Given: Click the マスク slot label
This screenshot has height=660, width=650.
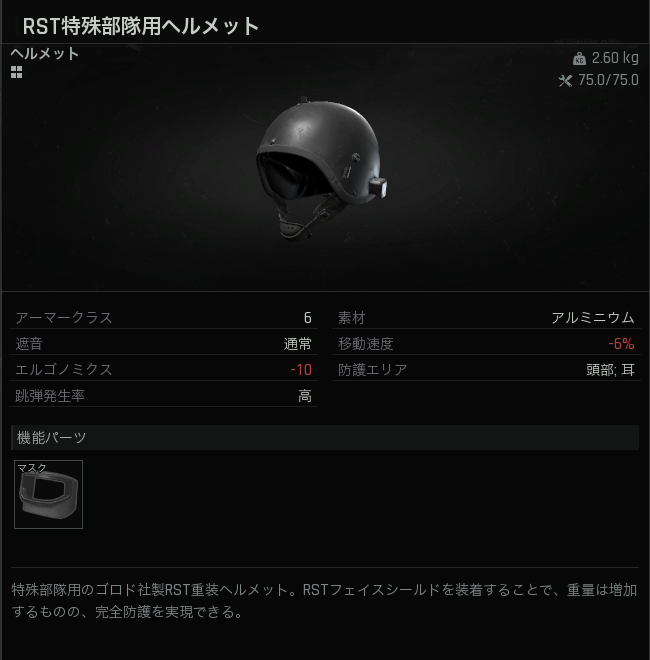Looking at the screenshot, I should [32, 468].
